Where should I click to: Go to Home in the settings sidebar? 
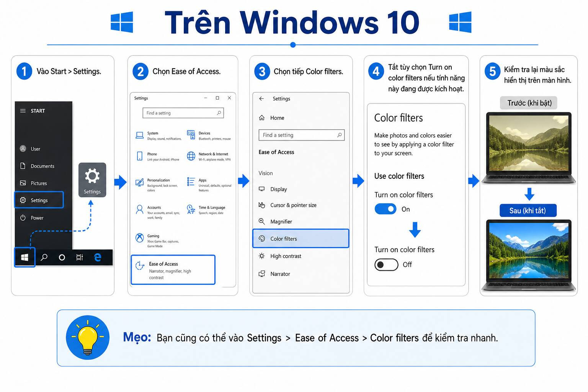[272, 118]
